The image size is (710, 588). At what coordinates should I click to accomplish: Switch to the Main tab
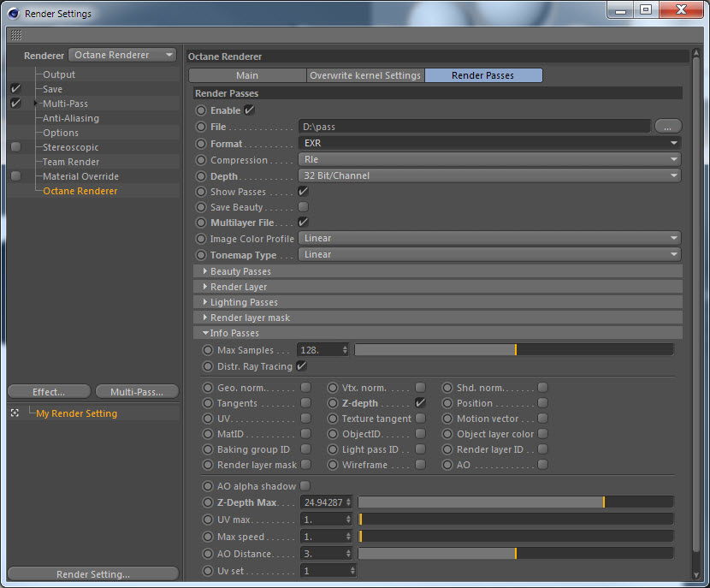(247, 75)
